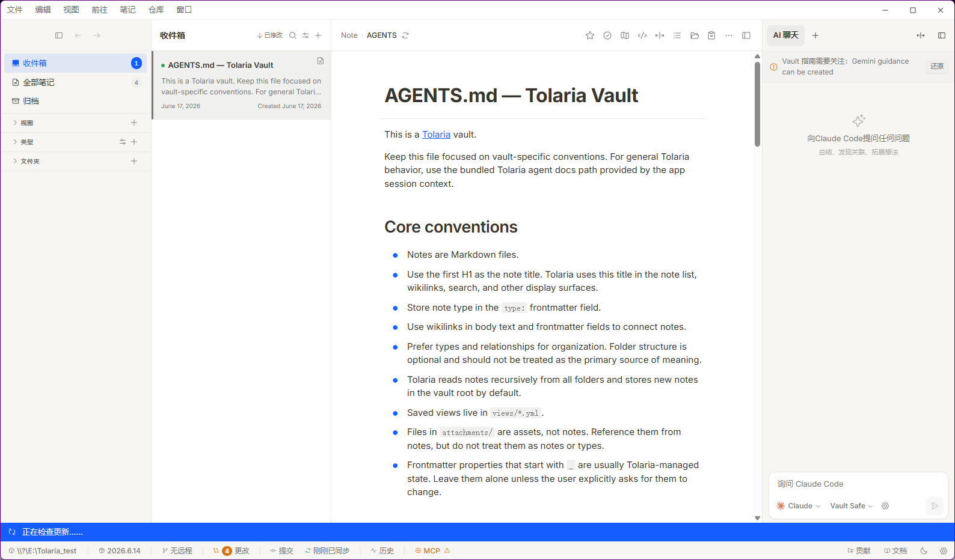Go forward with the right arrow
The image size is (955, 560).
pos(97,35)
